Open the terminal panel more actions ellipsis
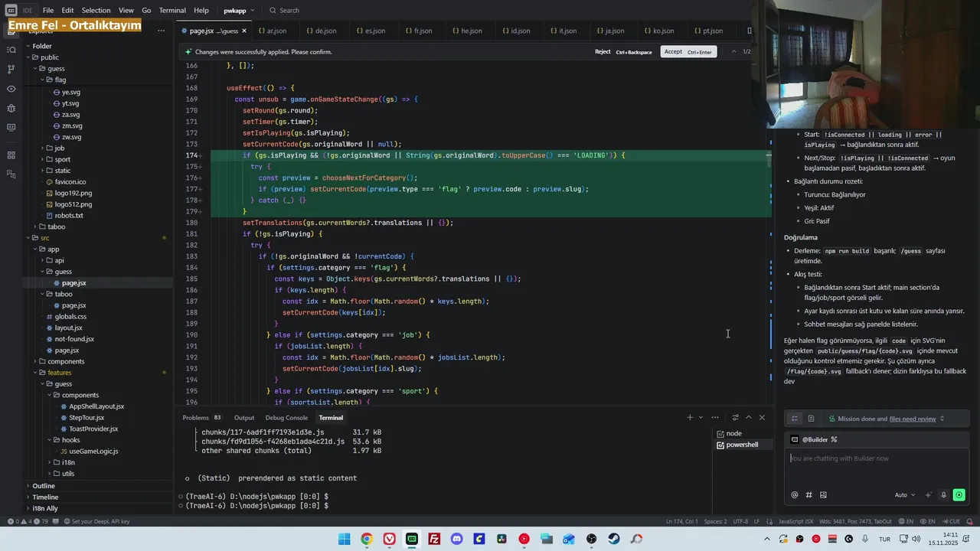Viewport: 980px width, 551px height. [x=715, y=418]
